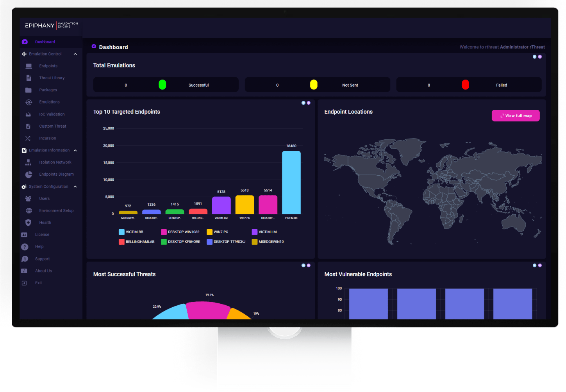This screenshot has width=566, height=392.
Task: Select the Environment Setup globe icon
Action: [x=29, y=211]
